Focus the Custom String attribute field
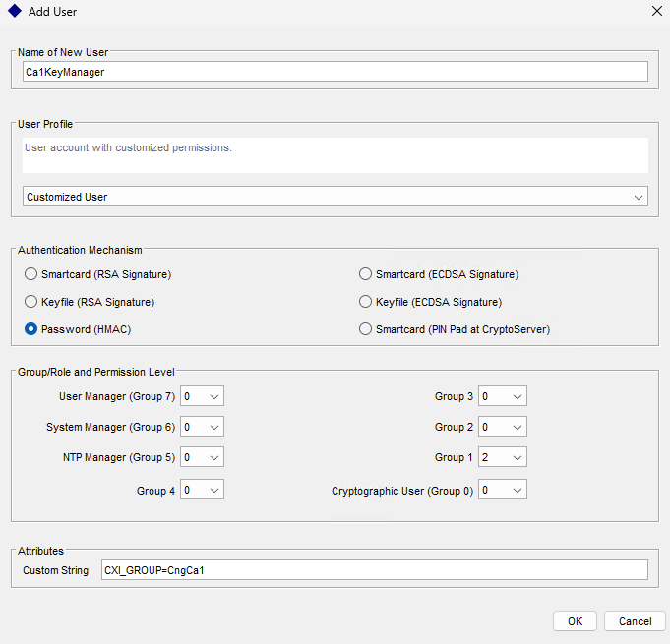This screenshot has width=670, height=644. [374, 570]
